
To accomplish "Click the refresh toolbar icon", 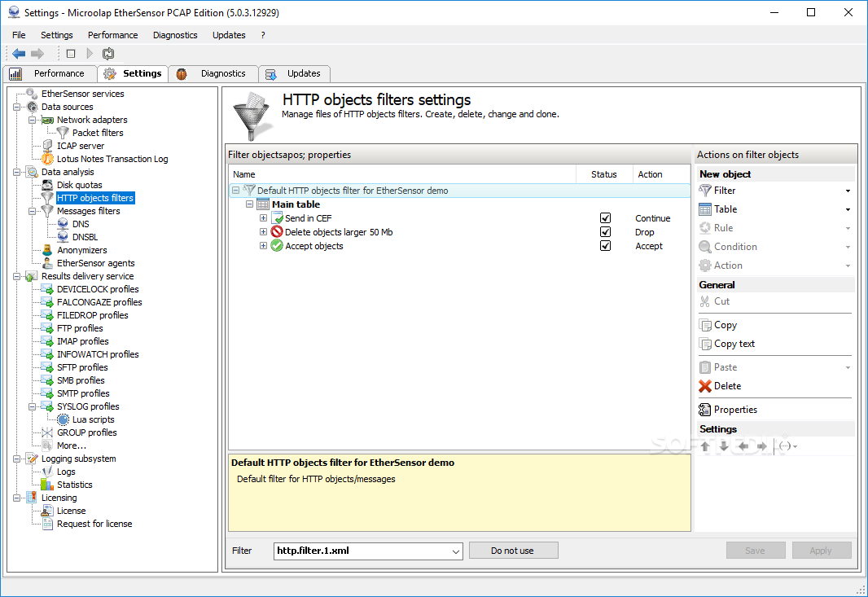I will [108, 54].
